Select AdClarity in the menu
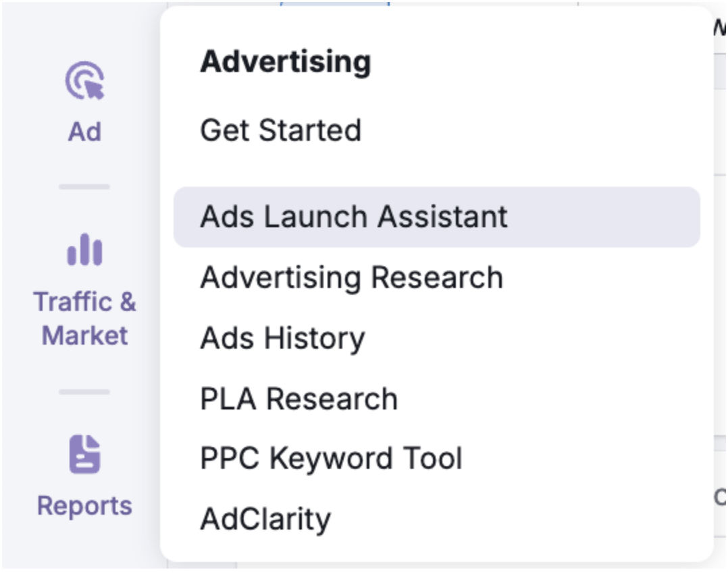 pos(266,519)
